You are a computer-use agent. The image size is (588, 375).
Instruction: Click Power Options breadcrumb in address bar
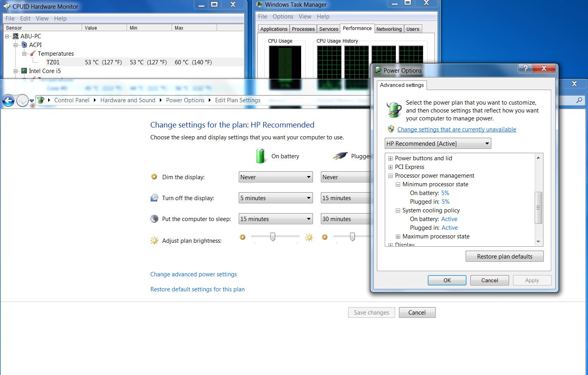point(185,100)
